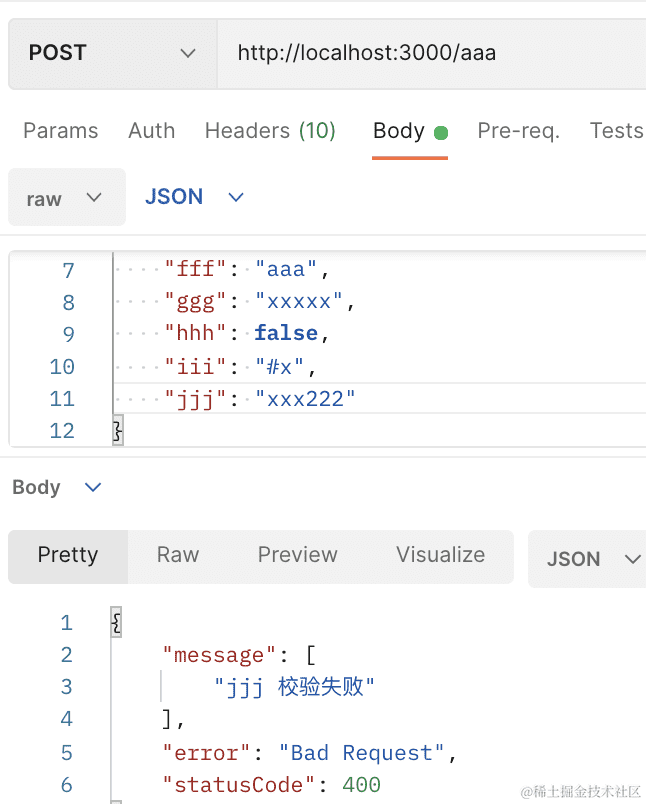Go to the Pre-req. tab
This screenshot has height=804, width=646.
pyautogui.click(x=518, y=131)
